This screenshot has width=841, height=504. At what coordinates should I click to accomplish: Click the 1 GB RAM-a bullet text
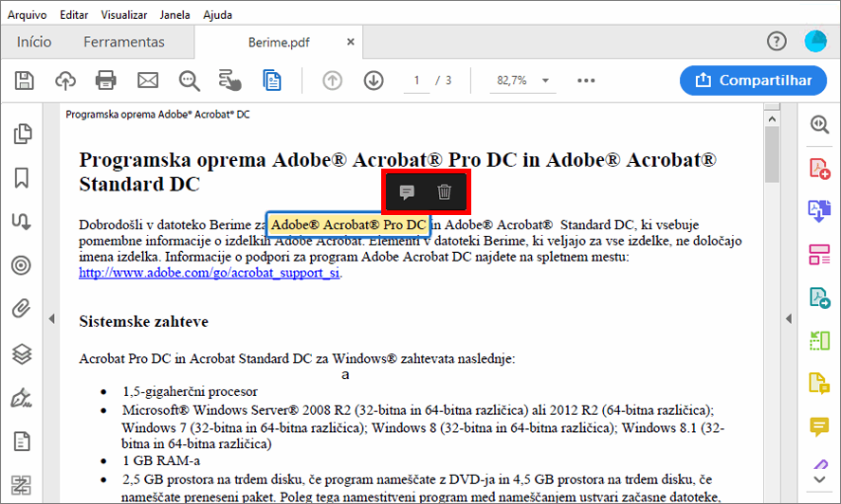(x=161, y=460)
